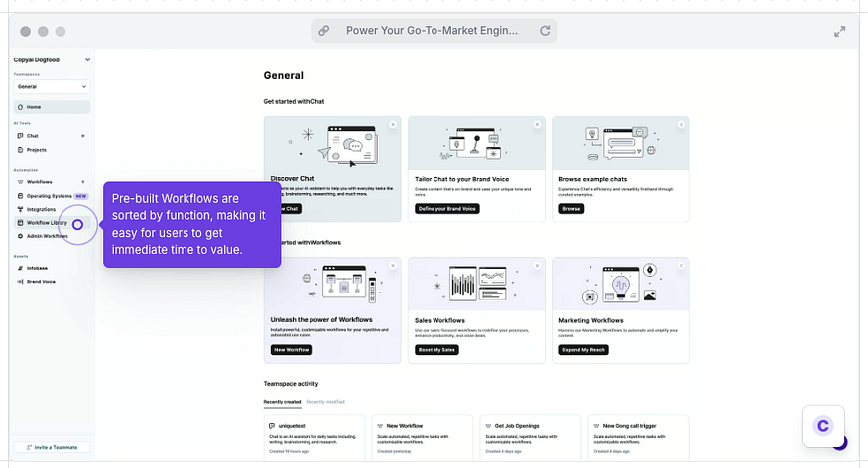The width and height of the screenshot is (868, 468).
Task: Dismiss the Unleash the power of Workflows card
Action: pyautogui.click(x=393, y=266)
